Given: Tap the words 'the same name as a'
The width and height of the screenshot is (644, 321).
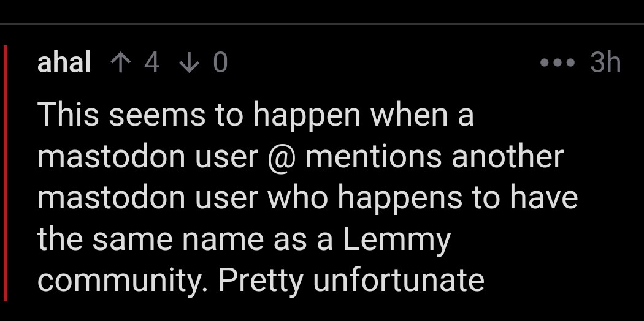Looking at the screenshot, I should (185, 240).
